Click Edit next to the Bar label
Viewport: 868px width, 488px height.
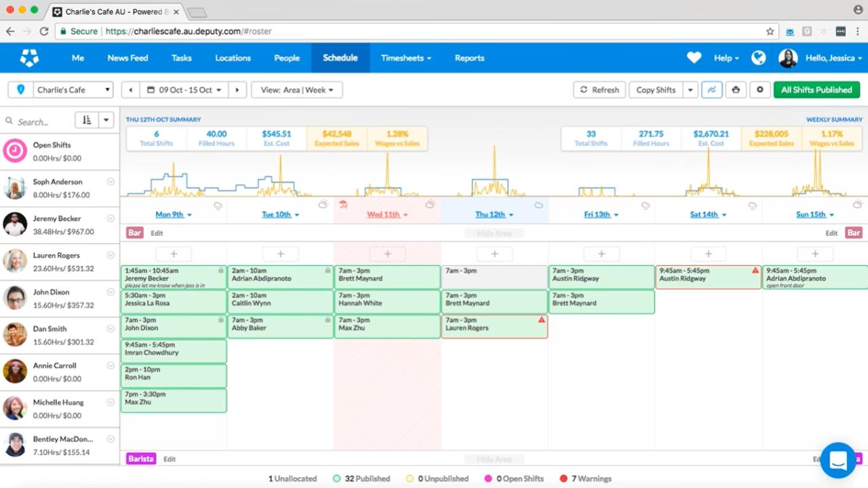(157, 232)
